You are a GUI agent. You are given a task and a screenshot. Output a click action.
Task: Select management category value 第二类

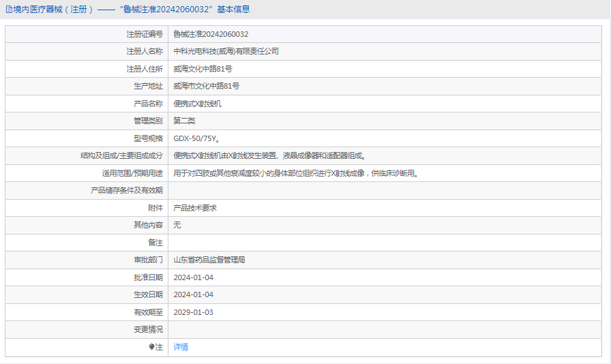click(x=184, y=121)
